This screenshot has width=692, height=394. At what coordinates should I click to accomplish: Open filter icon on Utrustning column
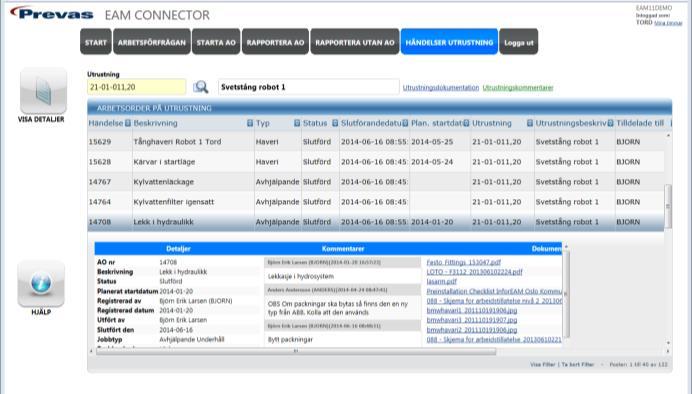coord(530,123)
